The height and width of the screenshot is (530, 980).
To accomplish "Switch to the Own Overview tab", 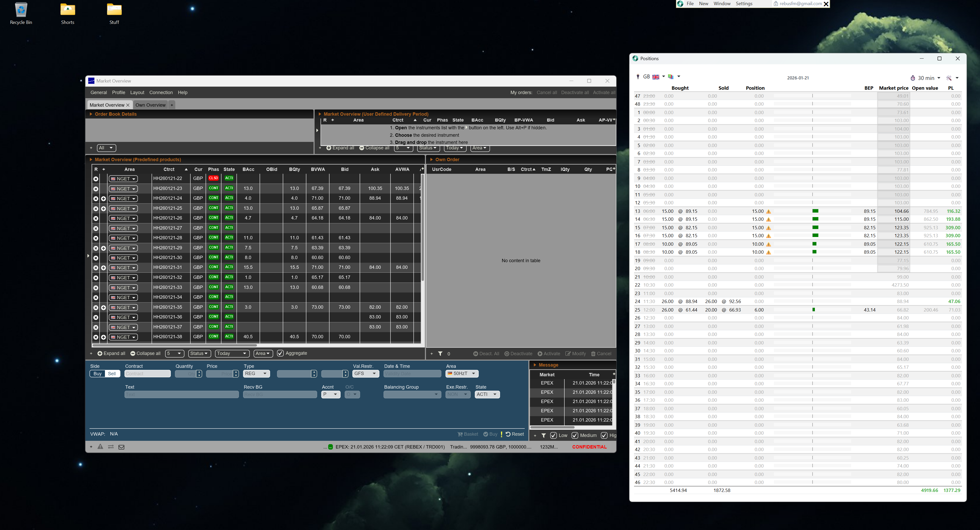I will (x=150, y=105).
